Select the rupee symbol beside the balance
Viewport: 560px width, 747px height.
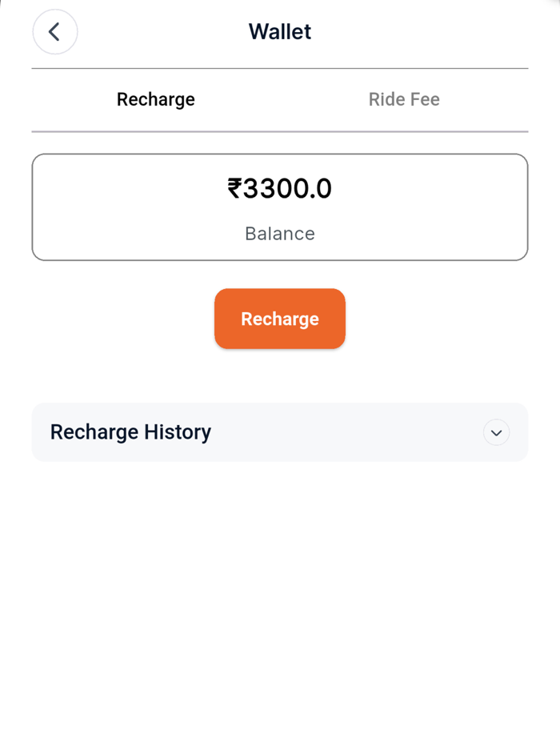click(233, 188)
